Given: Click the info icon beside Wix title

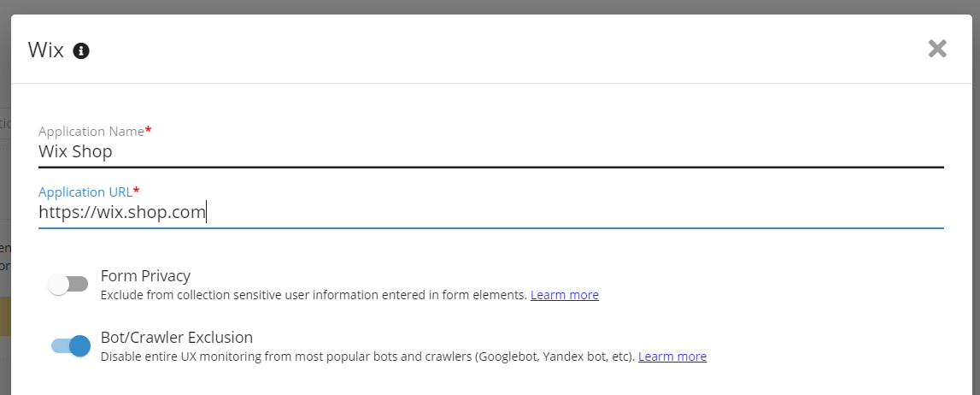Looking at the screenshot, I should 81,50.
